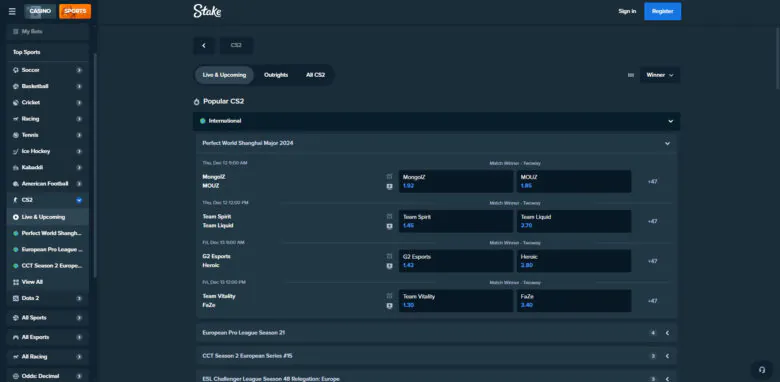Open live stream icon for MongolZ vs MOUZ
Image resolution: width=780 pixels, height=382 pixels.
[389, 187]
